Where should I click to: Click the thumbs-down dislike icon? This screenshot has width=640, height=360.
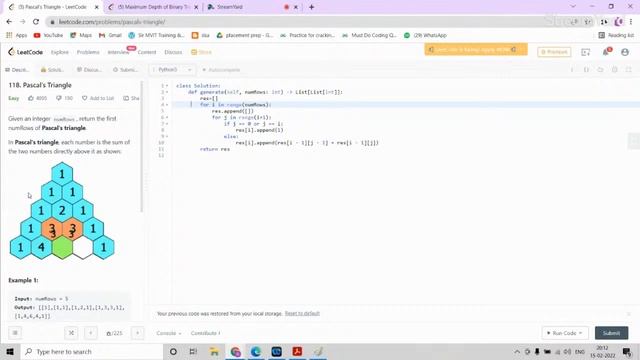(x=59, y=98)
